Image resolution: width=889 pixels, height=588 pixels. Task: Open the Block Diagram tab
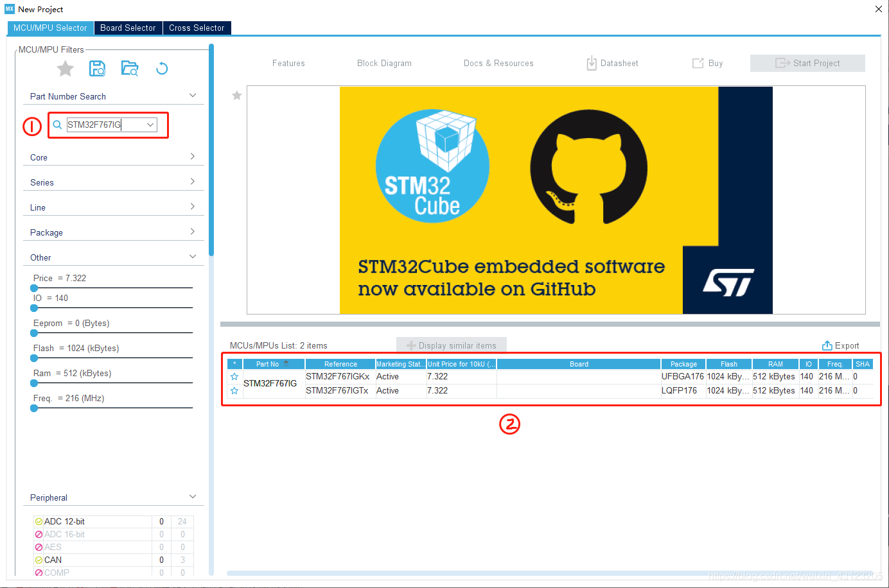pyautogui.click(x=384, y=63)
